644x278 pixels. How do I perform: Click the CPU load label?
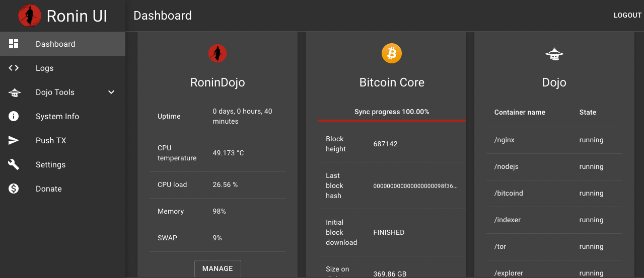click(172, 184)
